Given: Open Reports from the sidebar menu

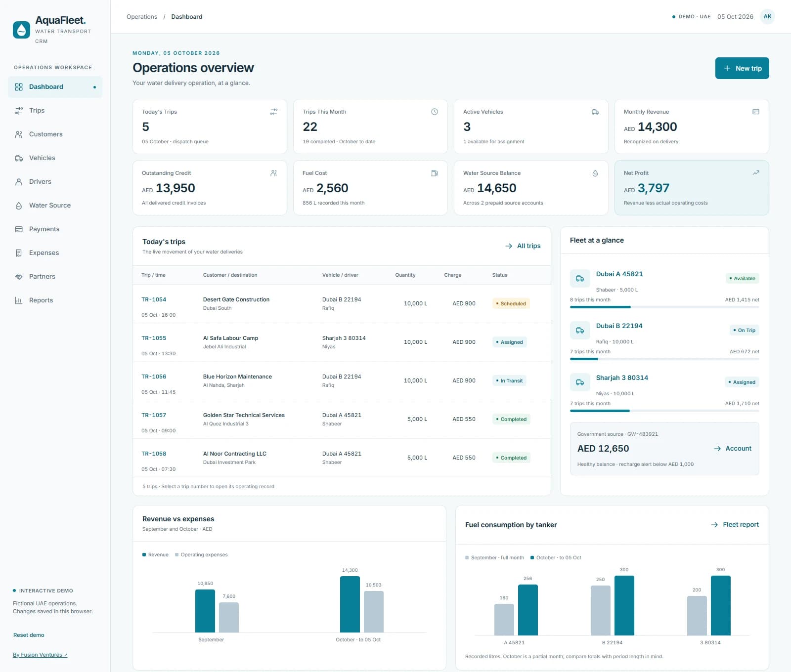Looking at the screenshot, I should [x=55, y=300].
